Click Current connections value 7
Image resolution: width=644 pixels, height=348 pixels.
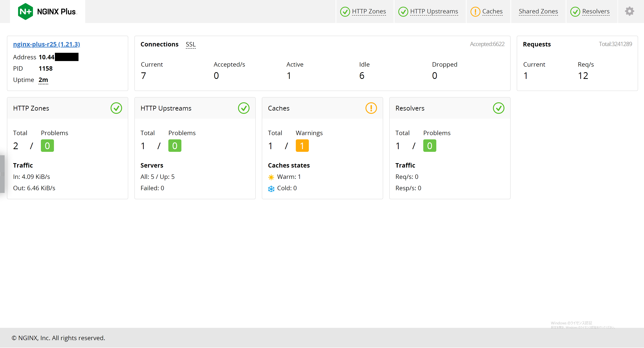(144, 76)
